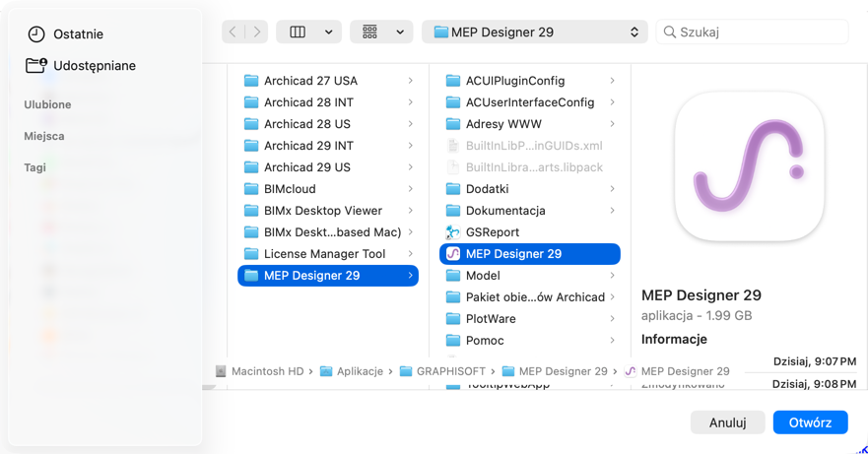Viewport: 868px width, 454px height.
Task: Expand Dodatki folder chevron
Action: click(612, 189)
